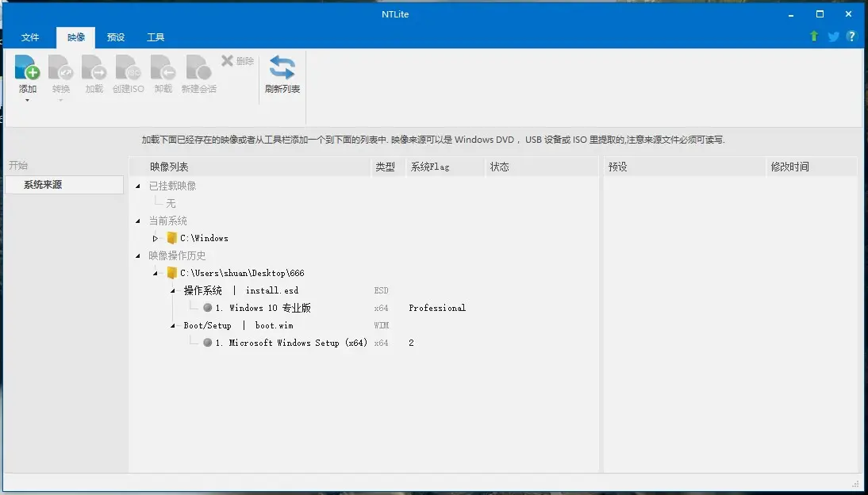Click the 加载 (Load) toolbar icon
Image resolution: width=868 pixels, height=495 pixels.
[x=94, y=67]
